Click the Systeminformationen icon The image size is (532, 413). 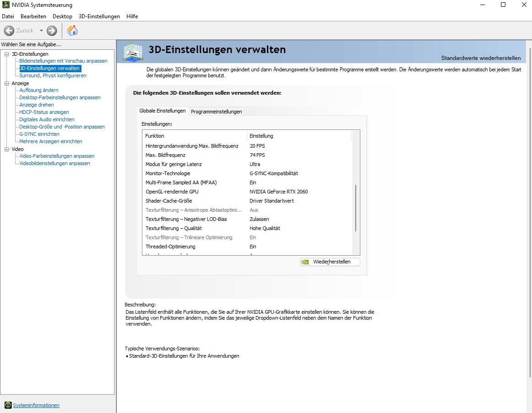pos(8,405)
